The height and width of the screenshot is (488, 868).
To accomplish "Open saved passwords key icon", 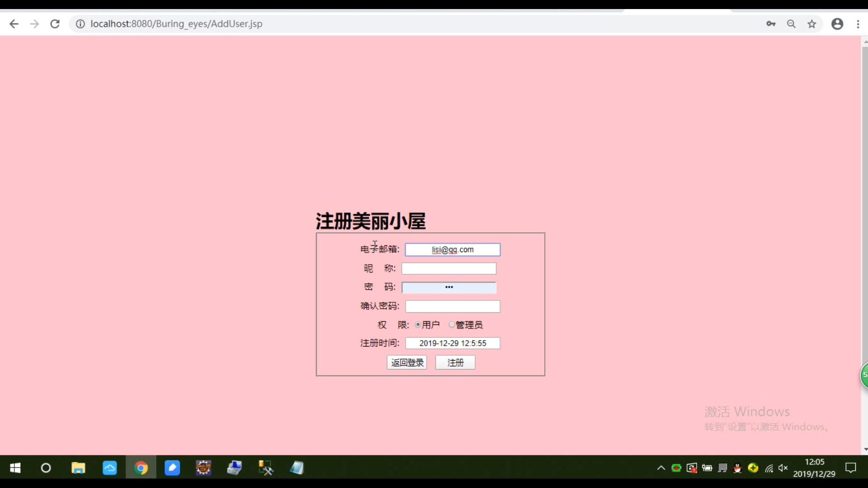I will pyautogui.click(x=771, y=24).
